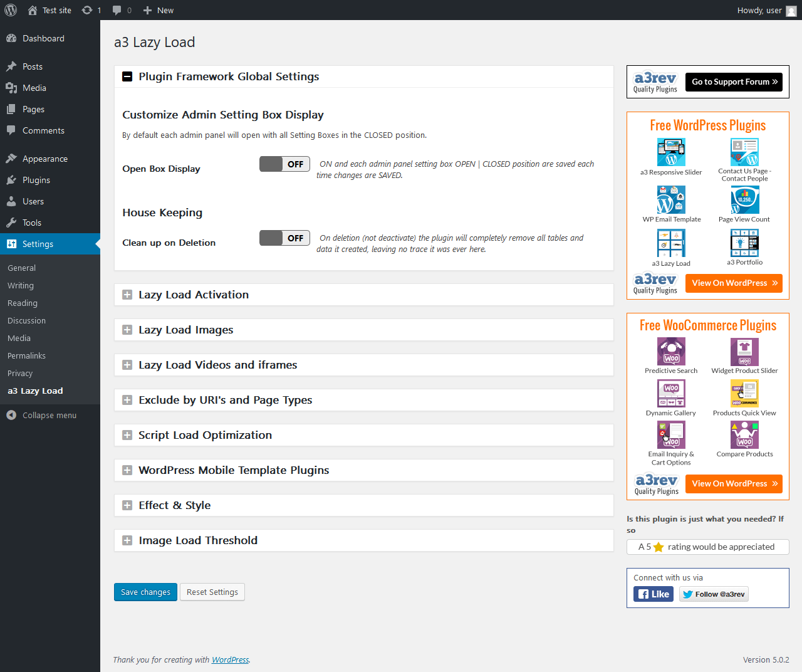Open the Predictive Search Woo plugin icon
The height and width of the screenshot is (672, 802).
pyautogui.click(x=671, y=352)
